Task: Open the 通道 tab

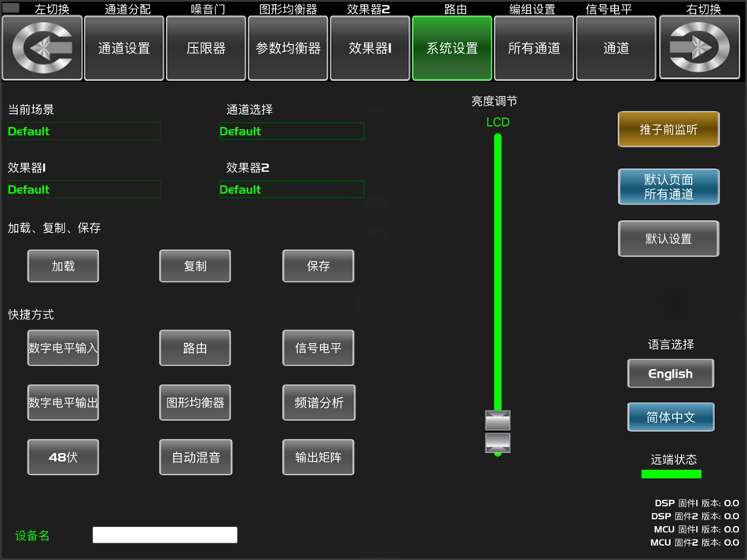Action: point(616,48)
